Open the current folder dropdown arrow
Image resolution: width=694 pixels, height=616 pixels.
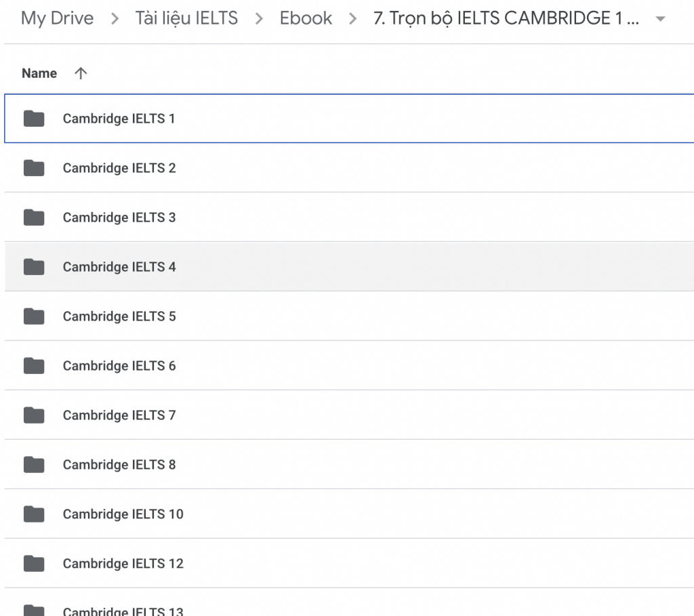(660, 18)
